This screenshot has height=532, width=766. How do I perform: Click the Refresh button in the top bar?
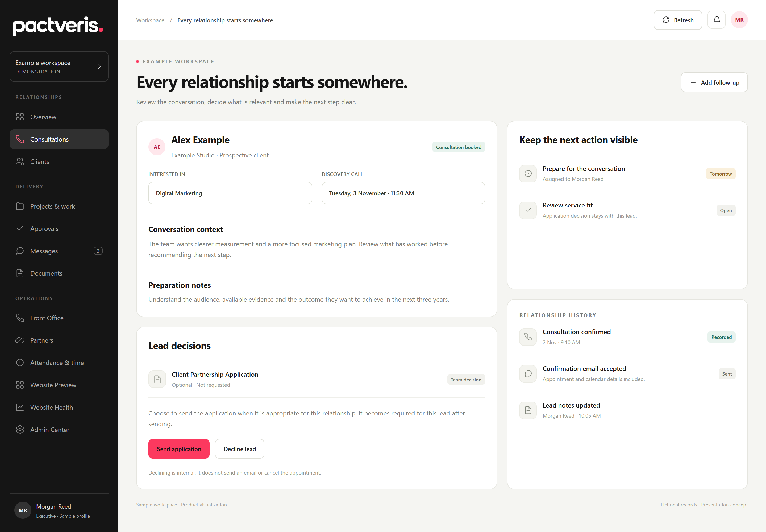pos(677,20)
